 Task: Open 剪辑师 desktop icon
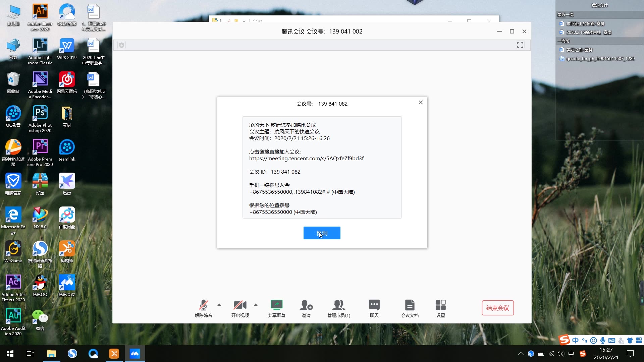click(67, 252)
